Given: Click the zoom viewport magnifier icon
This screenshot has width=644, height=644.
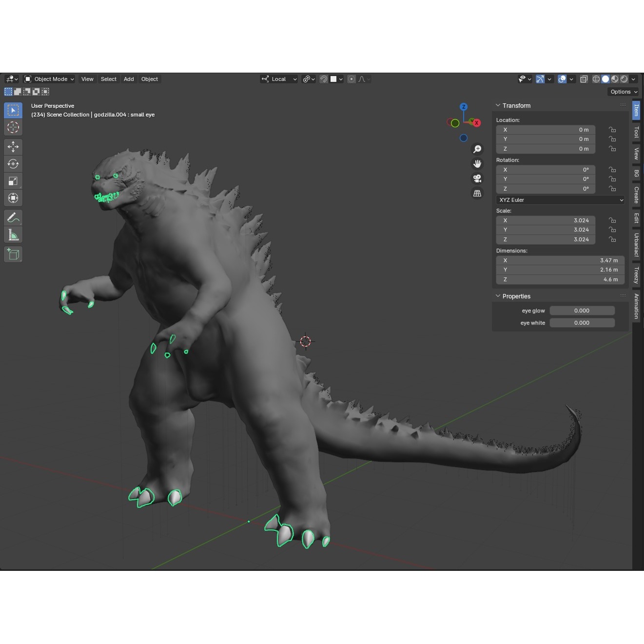Looking at the screenshot, I should click(477, 149).
